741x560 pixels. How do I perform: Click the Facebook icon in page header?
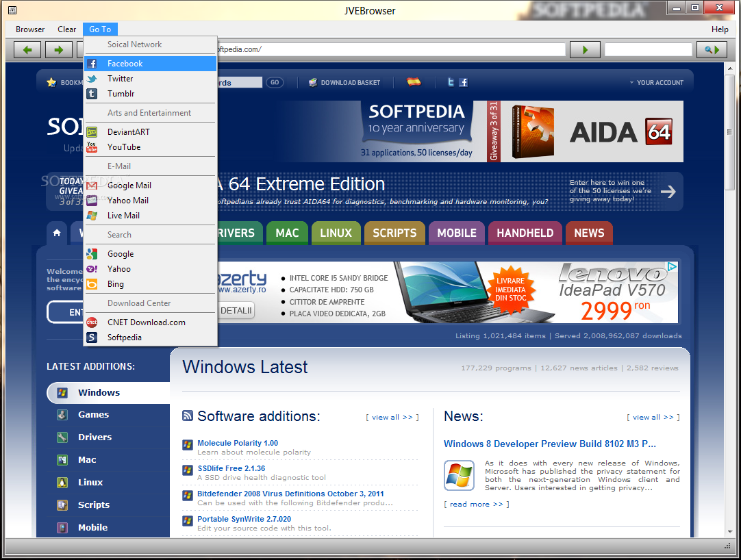(464, 82)
